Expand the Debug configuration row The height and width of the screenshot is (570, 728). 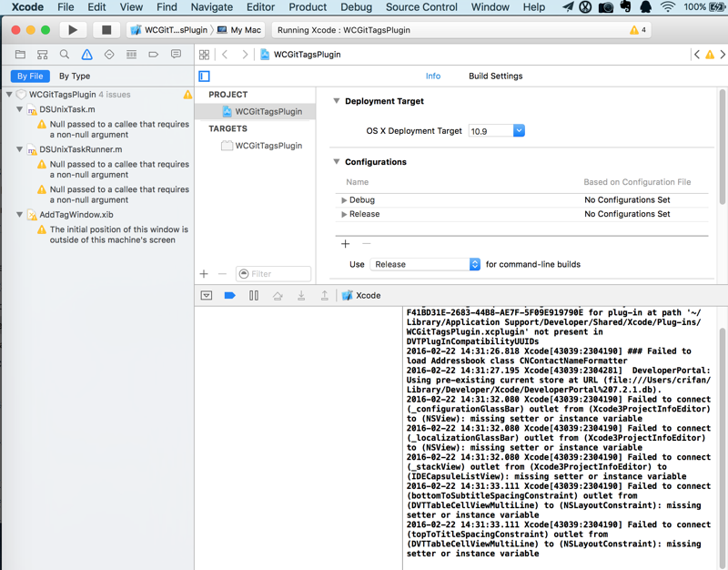pos(344,200)
